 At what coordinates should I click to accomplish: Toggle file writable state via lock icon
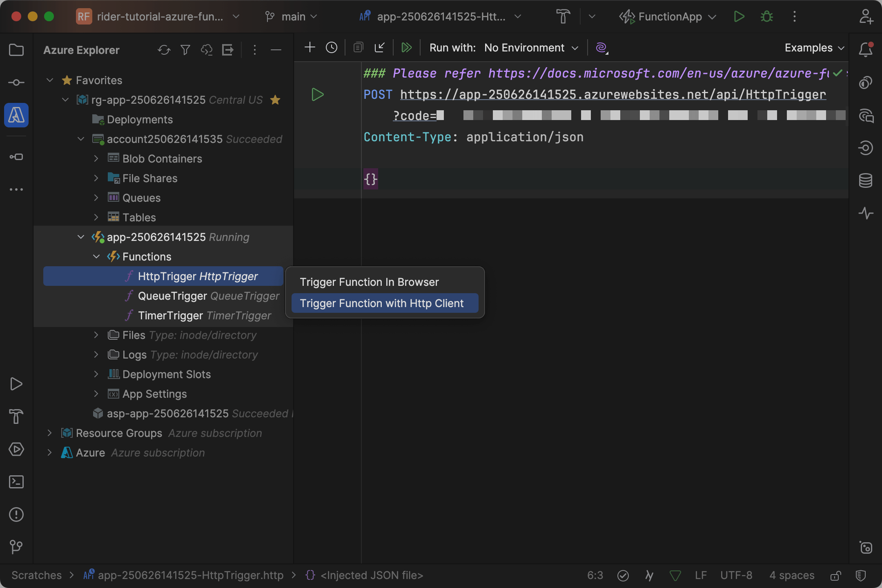(835, 575)
